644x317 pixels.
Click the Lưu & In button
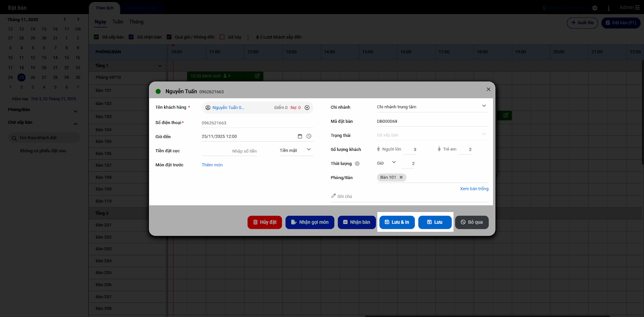click(397, 222)
